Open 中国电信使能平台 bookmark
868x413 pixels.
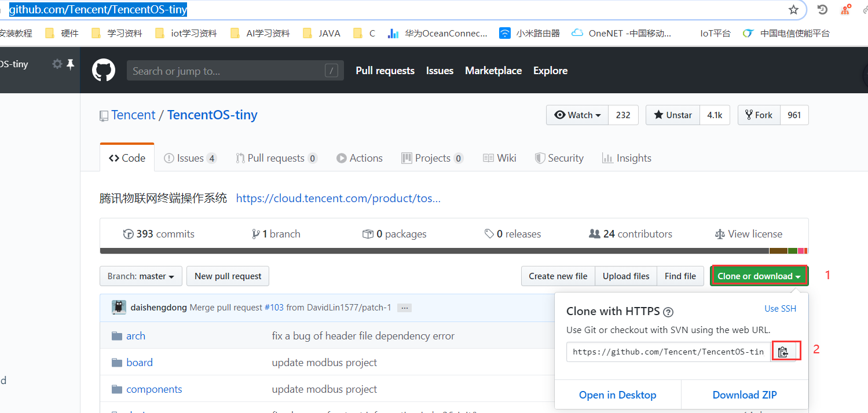tap(786, 33)
